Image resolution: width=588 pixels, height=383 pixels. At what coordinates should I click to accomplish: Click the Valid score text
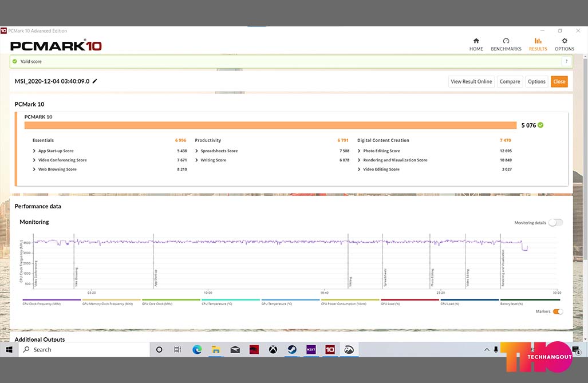[x=31, y=61]
